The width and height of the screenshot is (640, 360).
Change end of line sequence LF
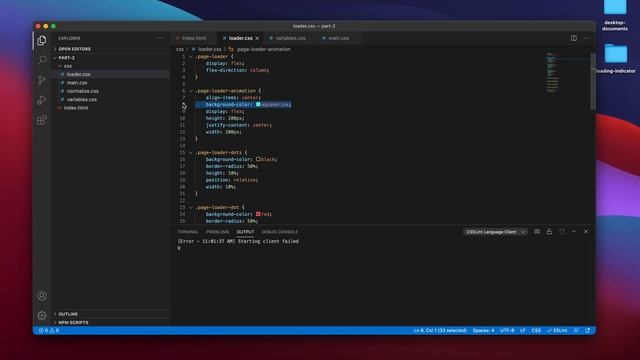coord(522,330)
